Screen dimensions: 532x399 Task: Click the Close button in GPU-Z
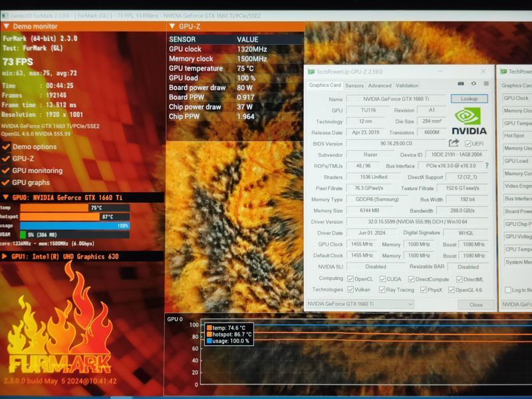tap(475, 305)
